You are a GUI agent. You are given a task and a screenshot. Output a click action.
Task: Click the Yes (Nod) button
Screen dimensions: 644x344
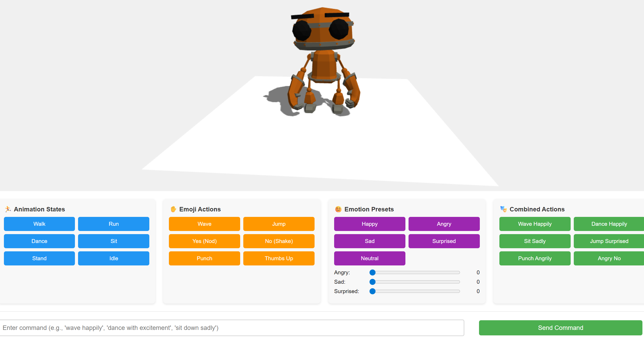[204, 241]
